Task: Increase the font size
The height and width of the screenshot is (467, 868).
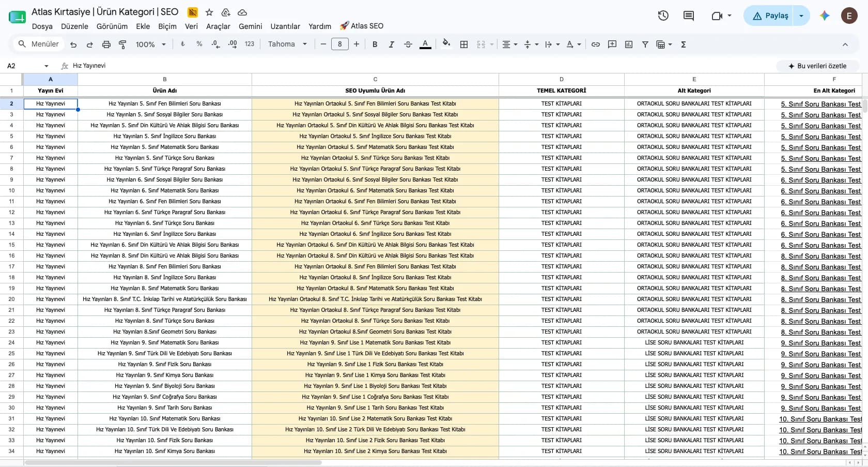Action: click(357, 44)
